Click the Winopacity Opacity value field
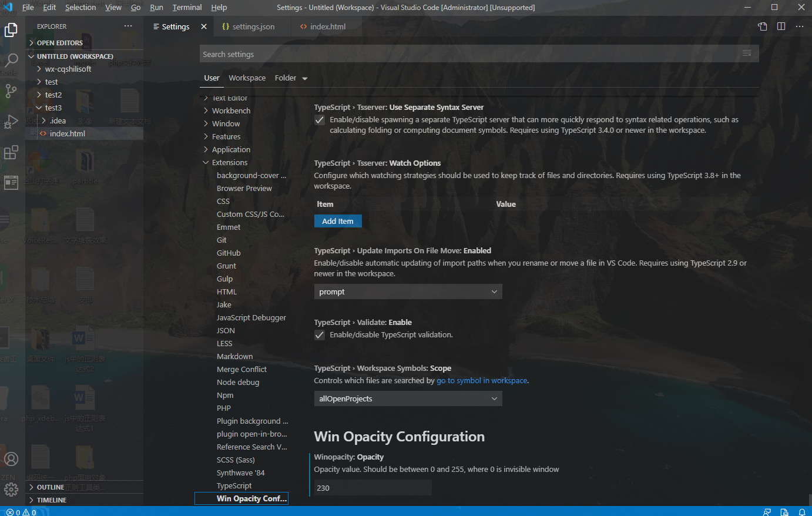 click(x=373, y=488)
